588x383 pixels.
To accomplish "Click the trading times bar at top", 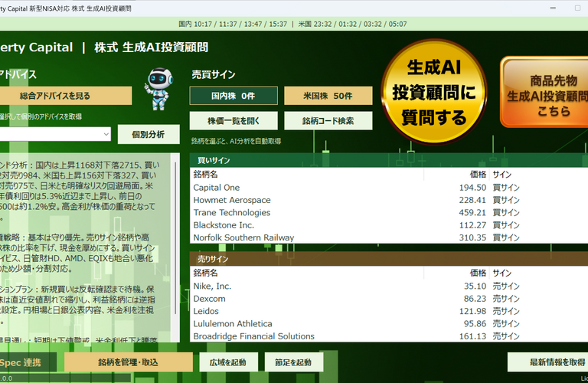I will tap(293, 24).
